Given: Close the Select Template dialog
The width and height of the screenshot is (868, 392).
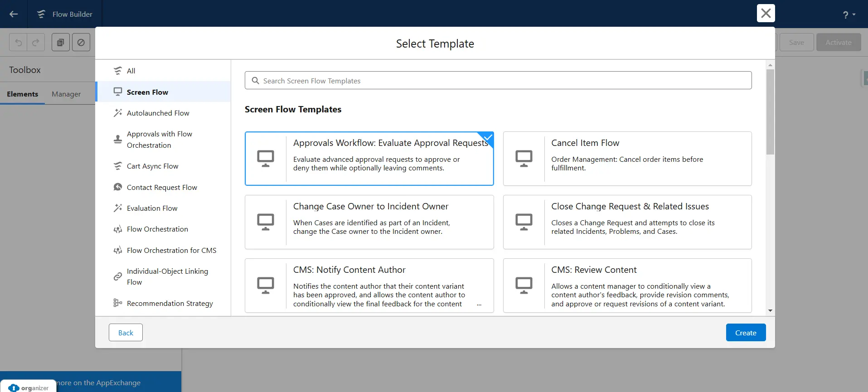Looking at the screenshot, I should tap(766, 13).
